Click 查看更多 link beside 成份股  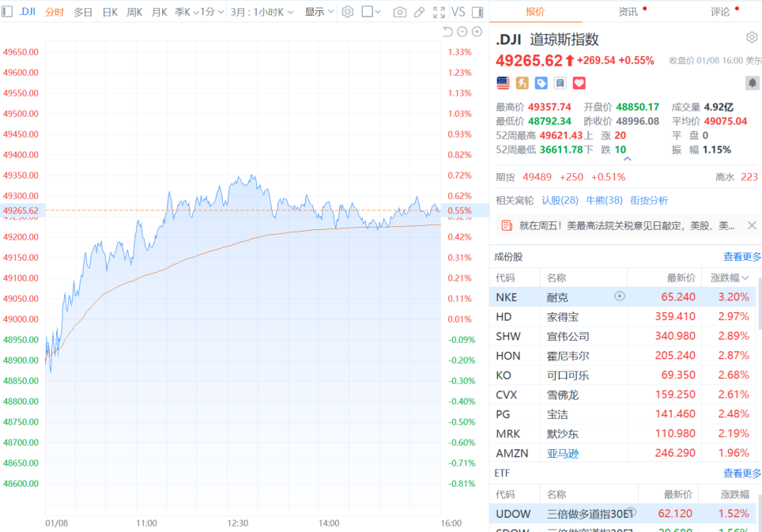741,257
